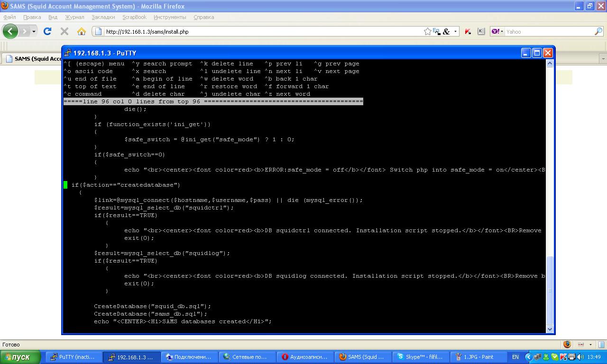This screenshot has width=607, height=364.
Task: Switch to Skype taskbar button
Action: pos(421,357)
